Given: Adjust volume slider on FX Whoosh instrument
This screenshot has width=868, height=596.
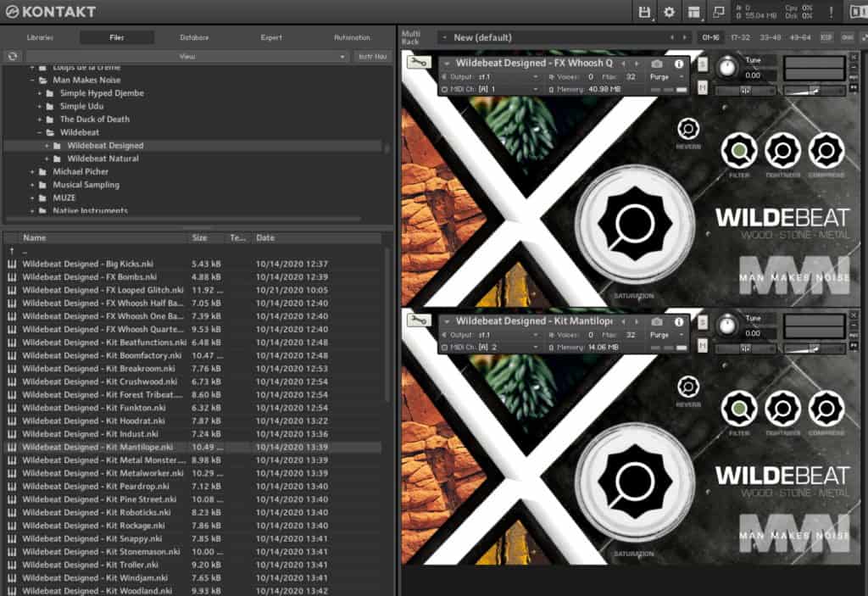Looking at the screenshot, I should coord(815,89).
